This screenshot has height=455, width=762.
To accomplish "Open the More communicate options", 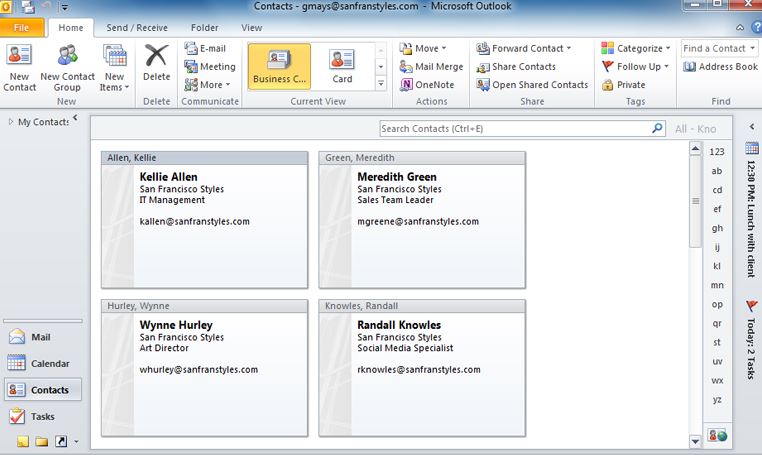I will [207, 85].
